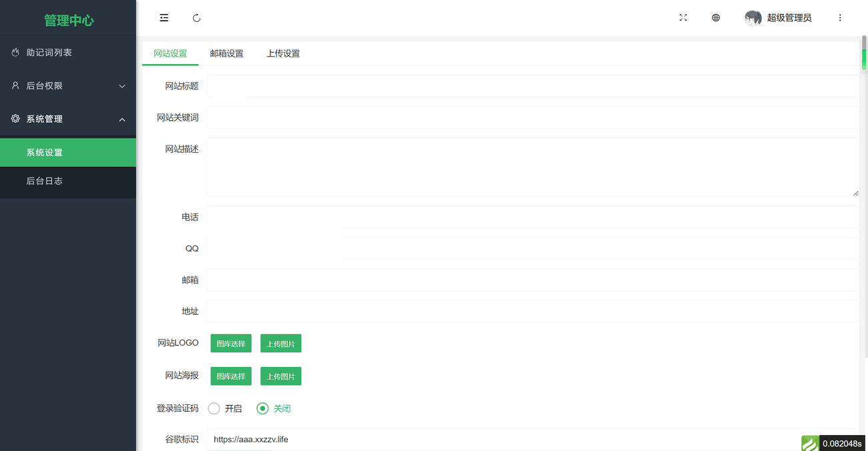Select the 开启 radio for 登录验证码
Image resolution: width=868 pixels, height=451 pixels.
point(214,408)
